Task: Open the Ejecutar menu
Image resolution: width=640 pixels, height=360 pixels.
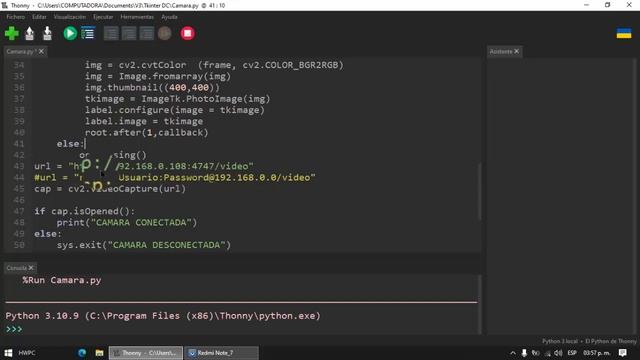Action: 103,17
